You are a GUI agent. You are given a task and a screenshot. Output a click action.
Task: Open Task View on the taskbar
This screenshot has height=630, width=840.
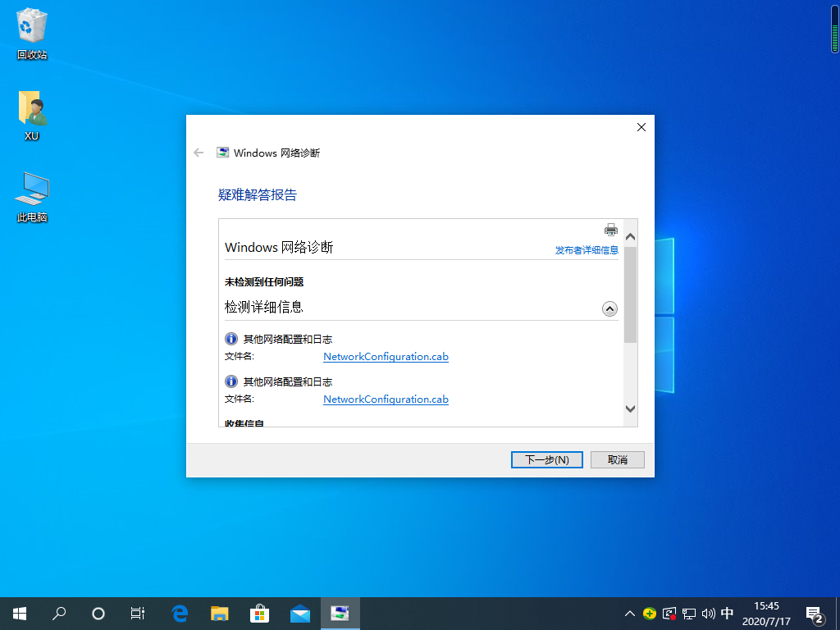click(x=137, y=614)
